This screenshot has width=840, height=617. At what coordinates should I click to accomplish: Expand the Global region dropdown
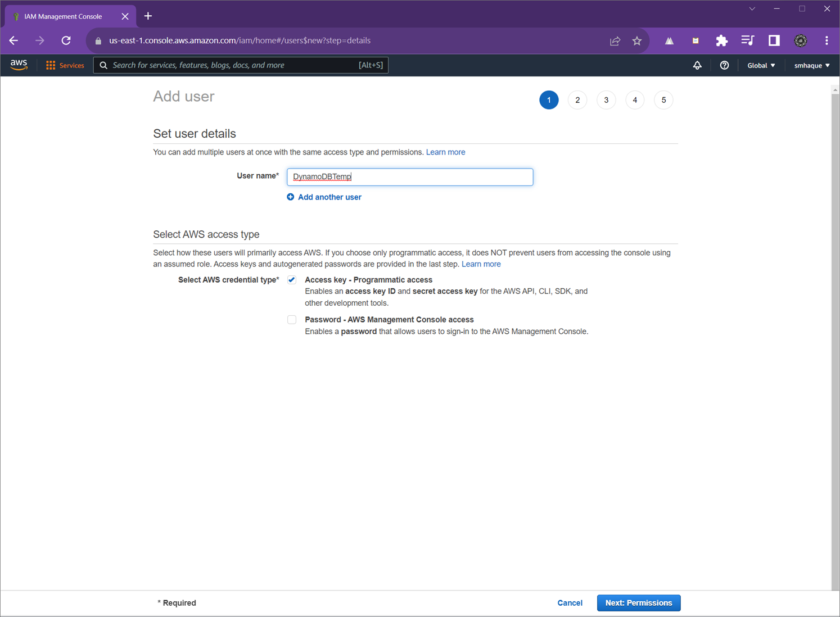click(761, 65)
